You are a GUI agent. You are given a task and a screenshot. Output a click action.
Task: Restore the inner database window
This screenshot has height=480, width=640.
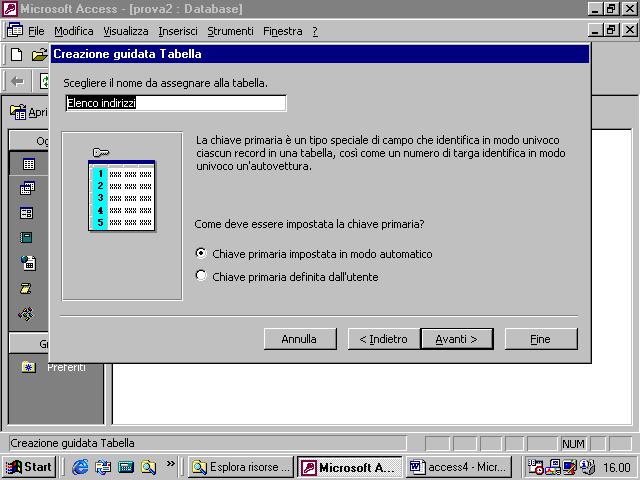coord(611,30)
